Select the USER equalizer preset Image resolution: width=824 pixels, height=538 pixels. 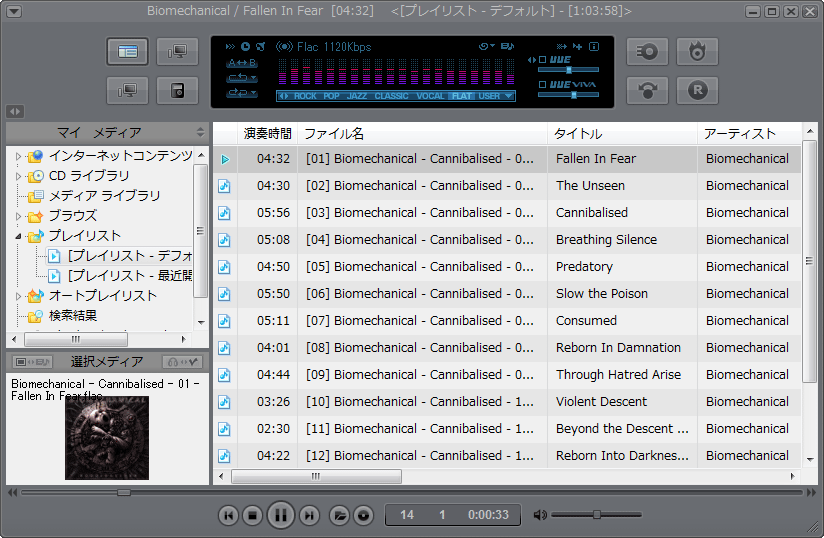pos(489,96)
